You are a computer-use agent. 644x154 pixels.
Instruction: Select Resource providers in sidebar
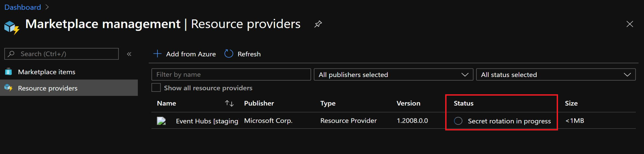pos(48,88)
